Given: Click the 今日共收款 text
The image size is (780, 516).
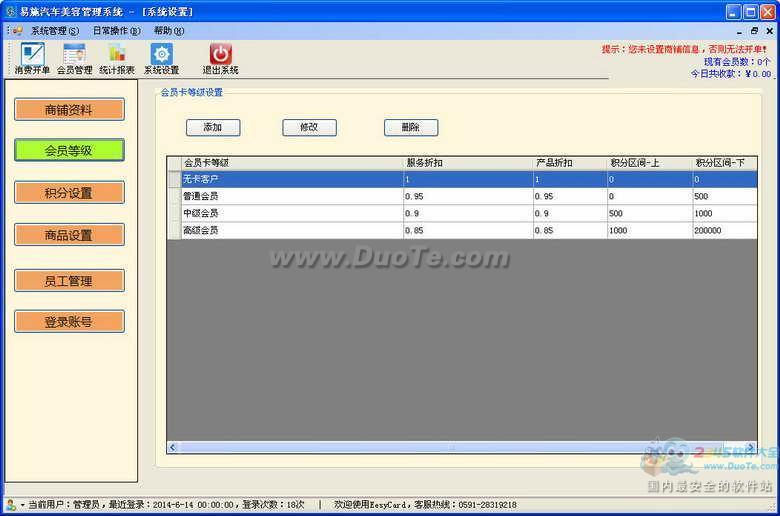Looking at the screenshot, I should pyautogui.click(x=731, y=74).
